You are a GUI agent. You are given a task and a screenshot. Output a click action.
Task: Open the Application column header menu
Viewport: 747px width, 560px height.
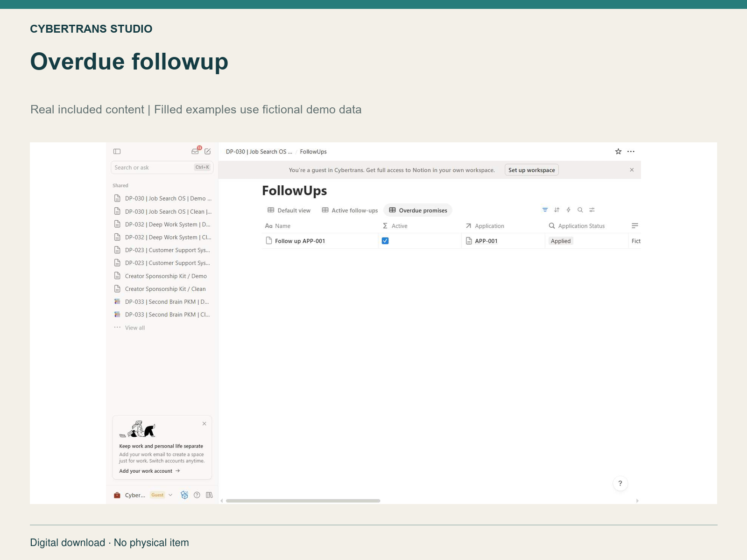(485, 226)
